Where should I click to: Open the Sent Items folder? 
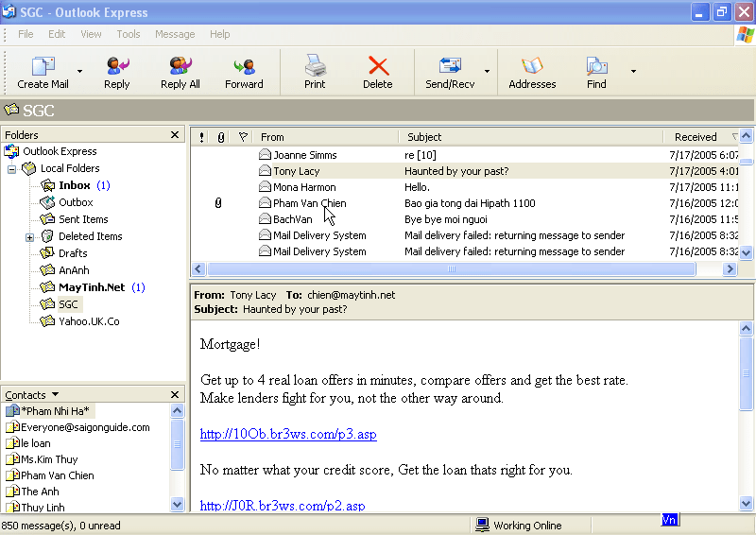click(x=75, y=219)
